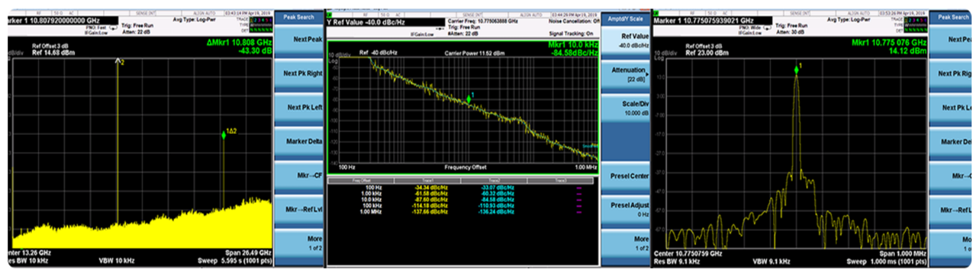Choose Marker Delta softkey in left analyzer
Viewport: 980px width, 277px height.
pos(299,141)
